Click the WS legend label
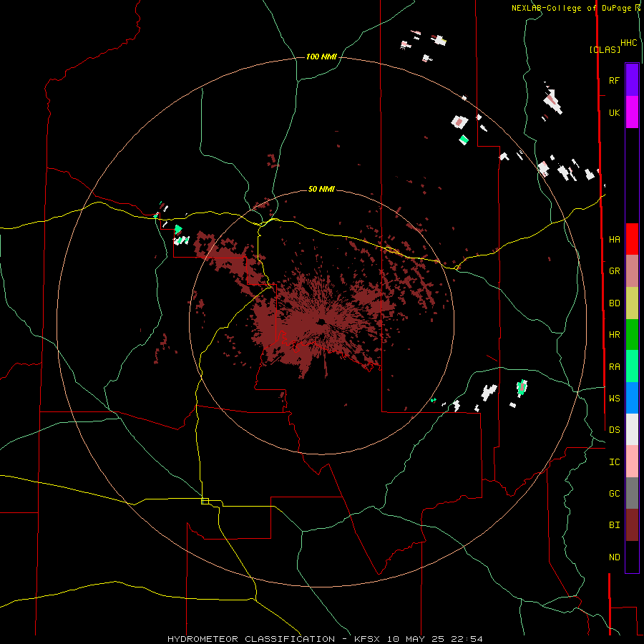The image size is (644, 644). coord(614,398)
